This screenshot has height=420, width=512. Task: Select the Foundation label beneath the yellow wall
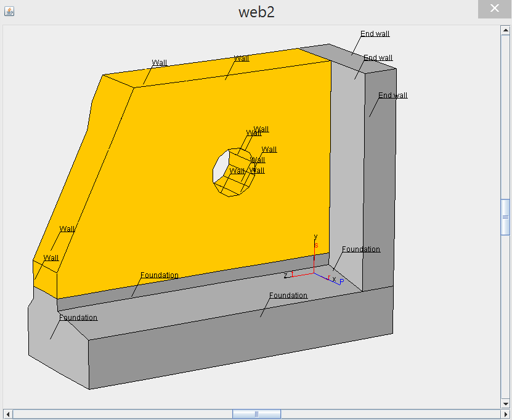[160, 275]
